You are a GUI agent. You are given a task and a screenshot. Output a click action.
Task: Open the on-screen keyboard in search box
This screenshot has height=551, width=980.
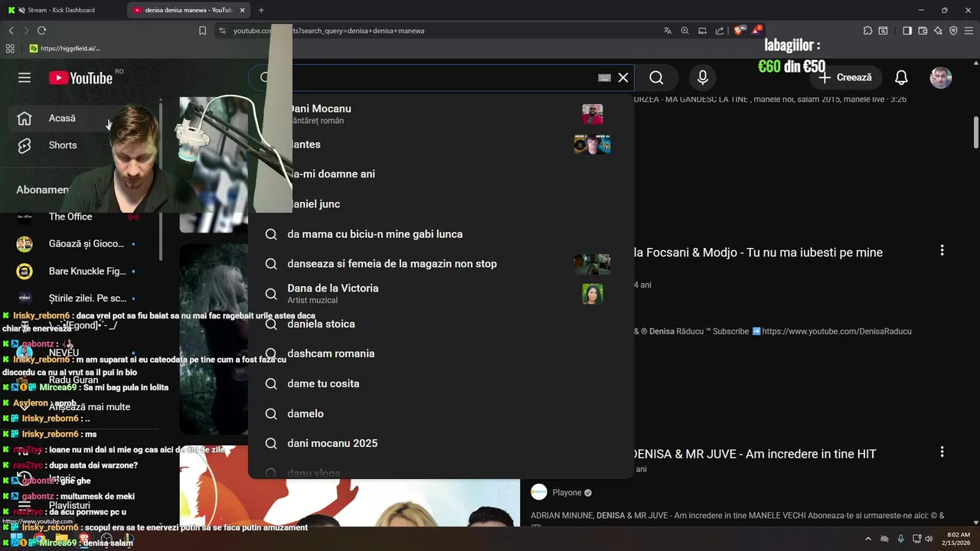604,77
